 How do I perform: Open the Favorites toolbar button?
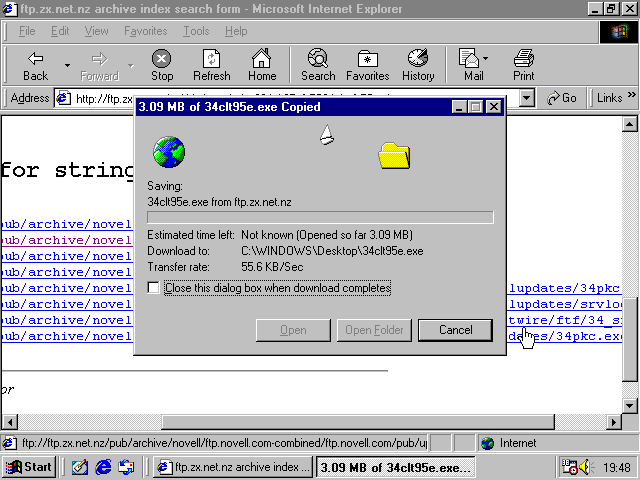[x=367, y=66]
